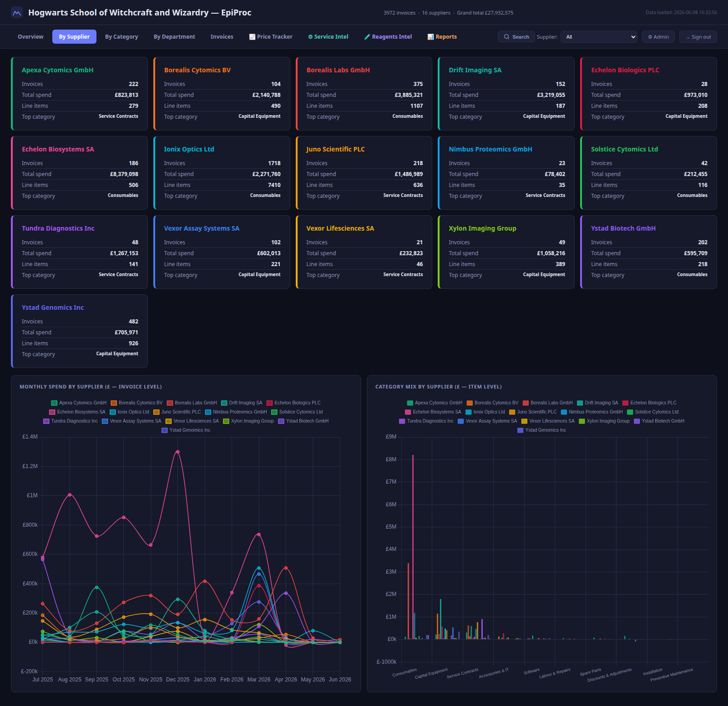Toggle Apexa Cytomics GmbH in category mix legend
This screenshot has width=728, height=706.
(x=435, y=403)
